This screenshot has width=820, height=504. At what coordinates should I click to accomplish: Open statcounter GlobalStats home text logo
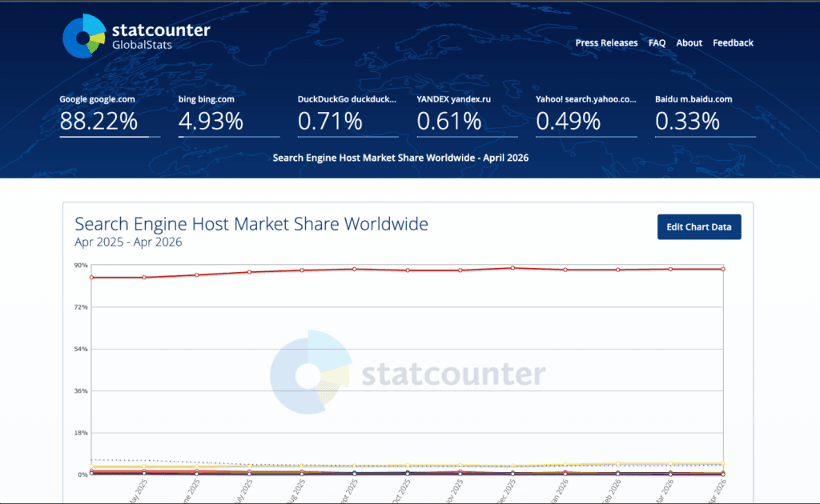point(161,36)
